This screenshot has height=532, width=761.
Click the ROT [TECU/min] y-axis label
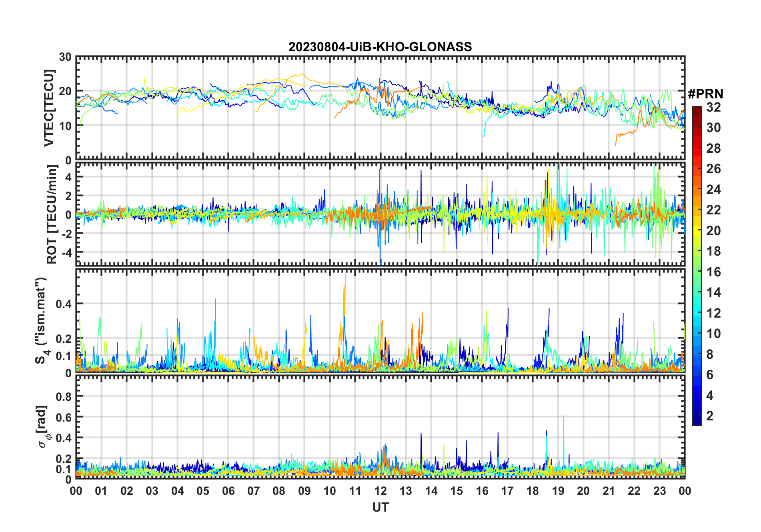pos(52,214)
